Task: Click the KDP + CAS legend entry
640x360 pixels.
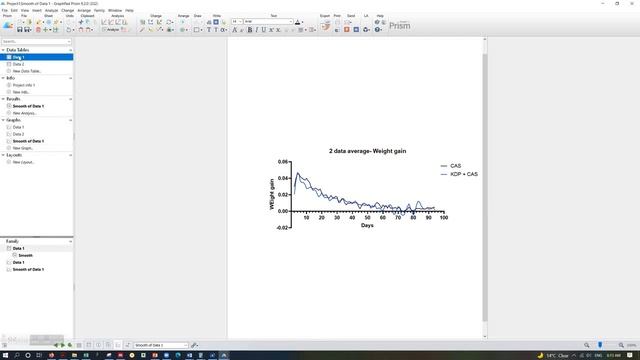Action: 459,174
